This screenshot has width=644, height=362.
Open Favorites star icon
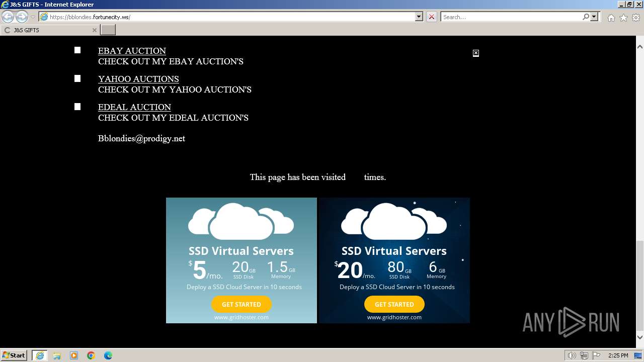pyautogui.click(x=623, y=18)
